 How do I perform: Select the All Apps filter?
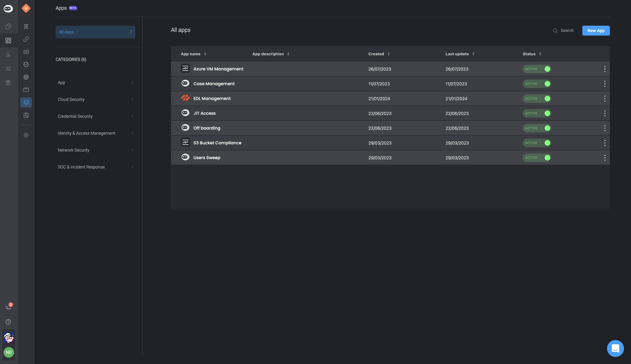click(95, 32)
